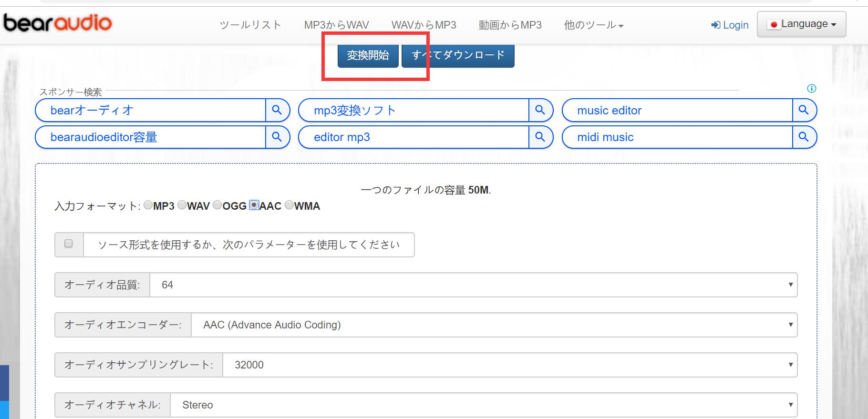Select WAV input format radio

point(182,205)
